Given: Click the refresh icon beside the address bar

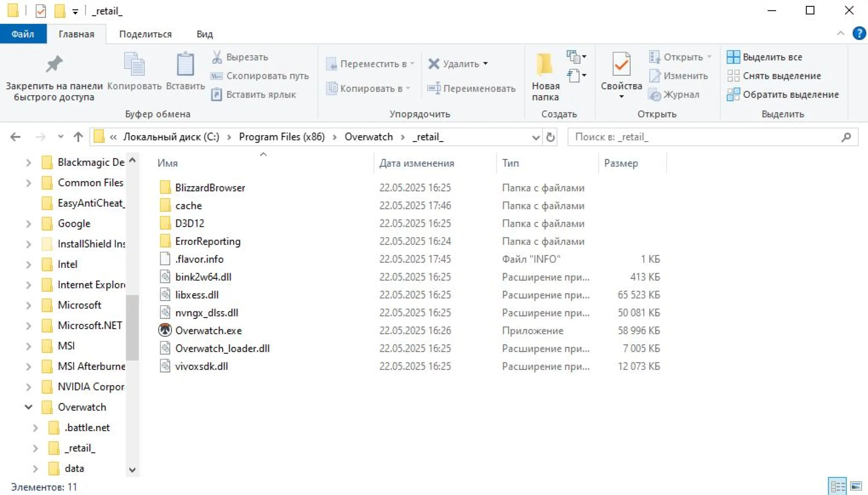Looking at the screenshot, I should point(550,137).
